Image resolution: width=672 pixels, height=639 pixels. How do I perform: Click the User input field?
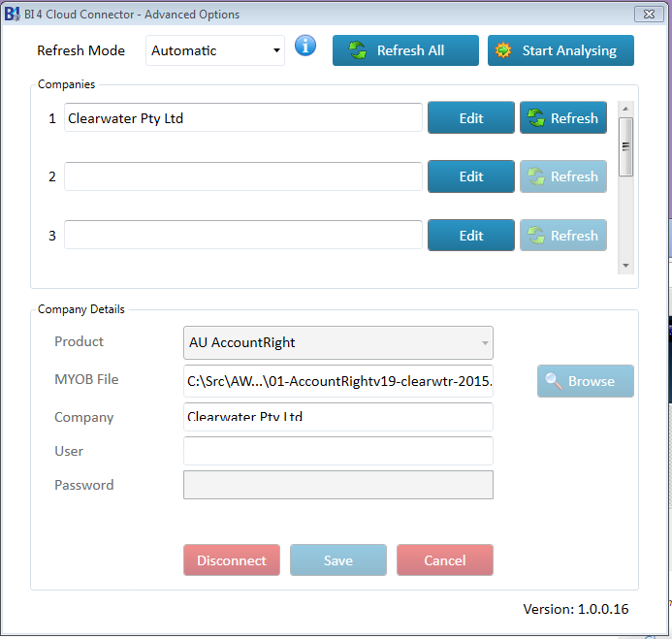coord(338,451)
